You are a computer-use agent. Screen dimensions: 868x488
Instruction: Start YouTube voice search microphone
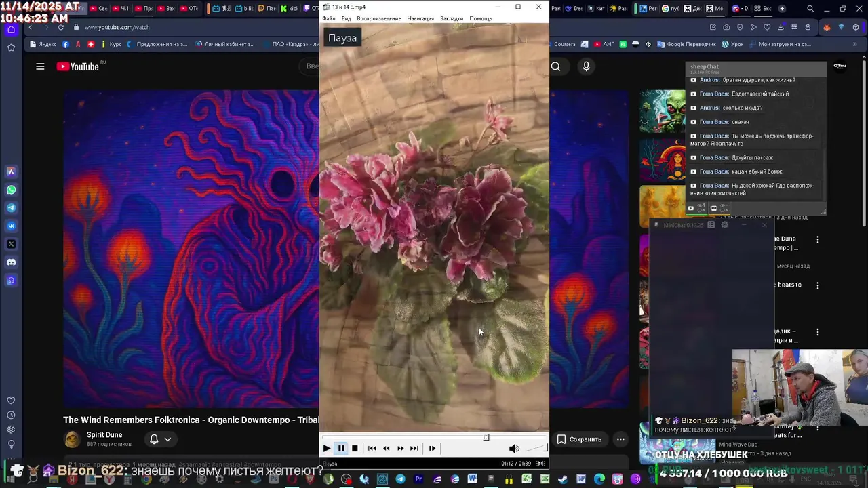coord(586,66)
